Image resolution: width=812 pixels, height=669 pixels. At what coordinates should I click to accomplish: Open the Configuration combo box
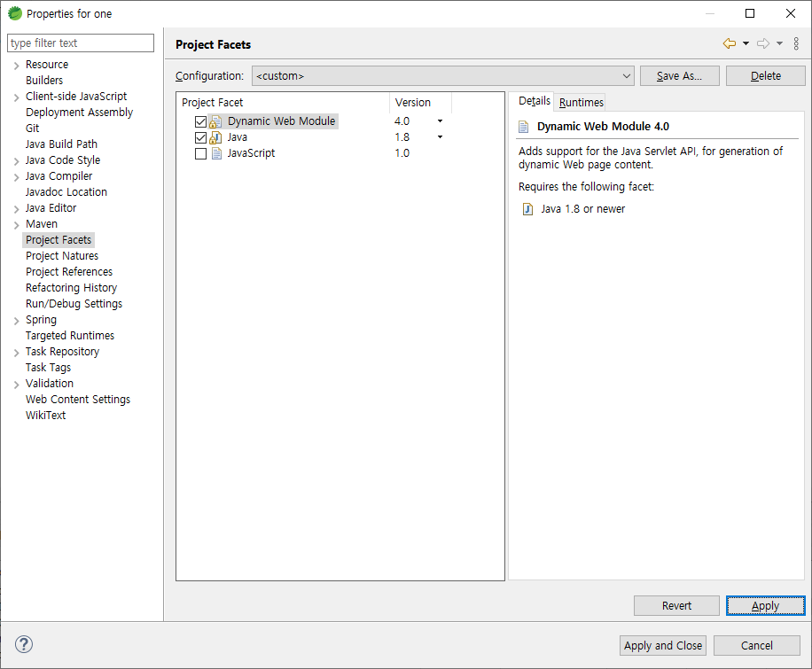click(442, 75)
